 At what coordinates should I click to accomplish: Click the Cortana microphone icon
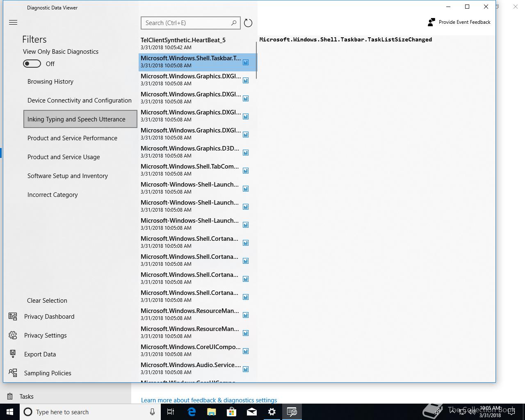152,412
